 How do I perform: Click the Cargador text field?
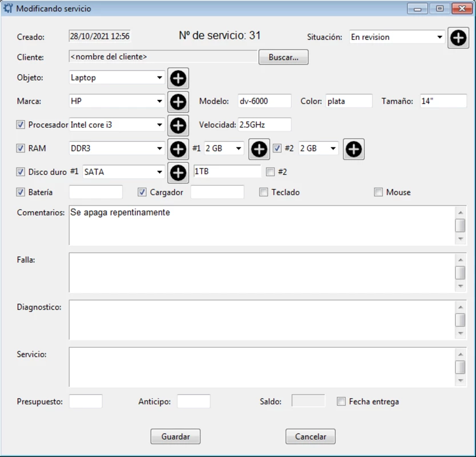pos(217,193)
